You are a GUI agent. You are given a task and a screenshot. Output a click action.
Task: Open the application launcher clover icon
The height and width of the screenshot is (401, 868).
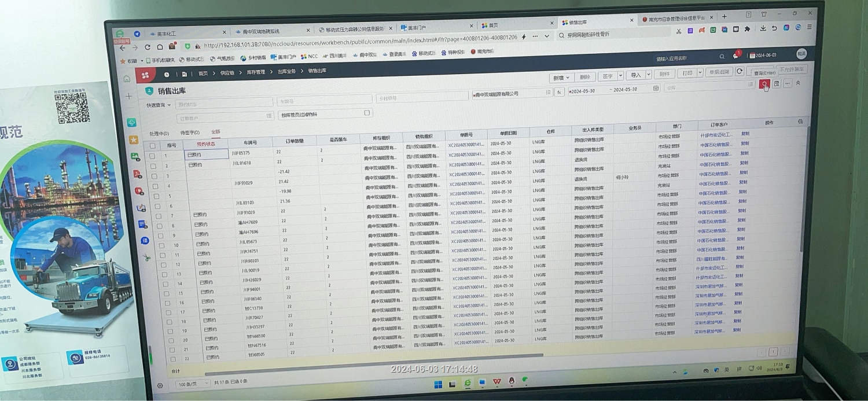(146, 75)
